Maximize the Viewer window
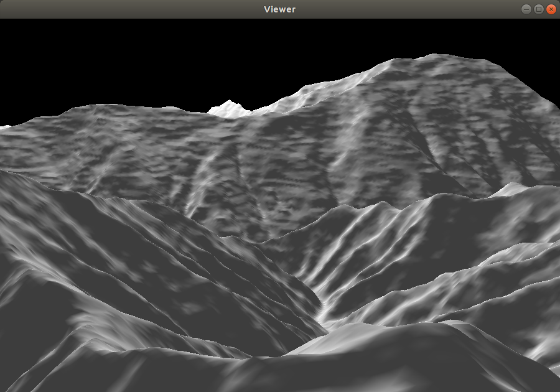The height and width of the screenshot is (392, 560). click(x=539, y=9)
